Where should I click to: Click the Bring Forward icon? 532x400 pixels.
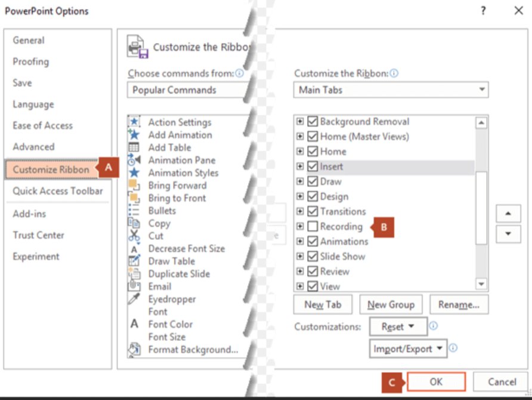click(x=134, y=185)
